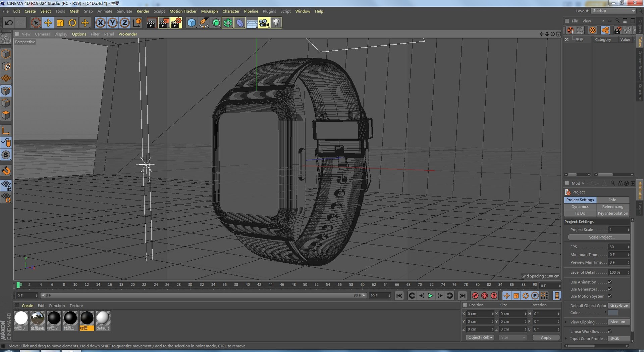Expand the Color section arrow
Viewport: 644px width, 352px height.
point(605,312)
